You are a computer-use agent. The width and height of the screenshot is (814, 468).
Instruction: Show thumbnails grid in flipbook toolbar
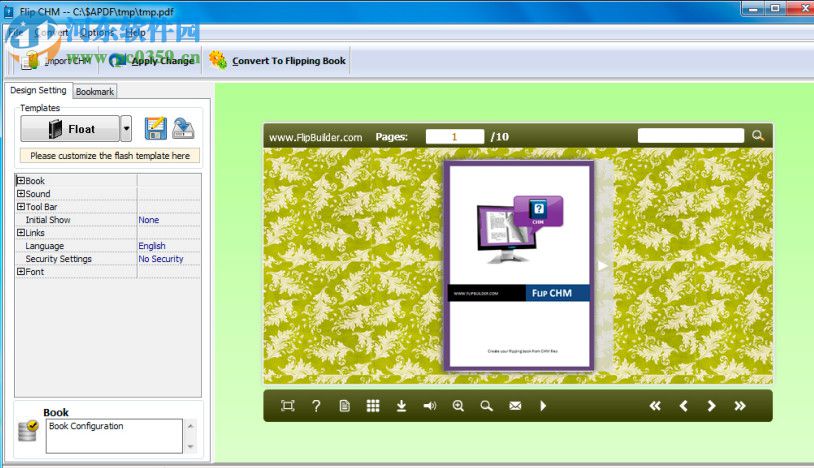[373, 406]
